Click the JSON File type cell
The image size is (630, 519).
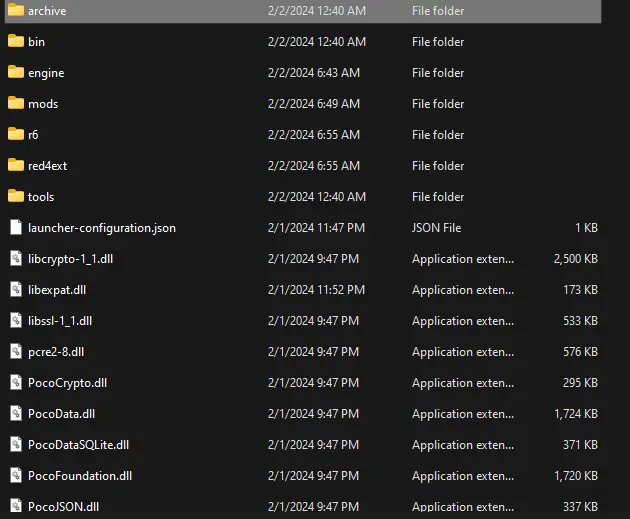point(436,228)
